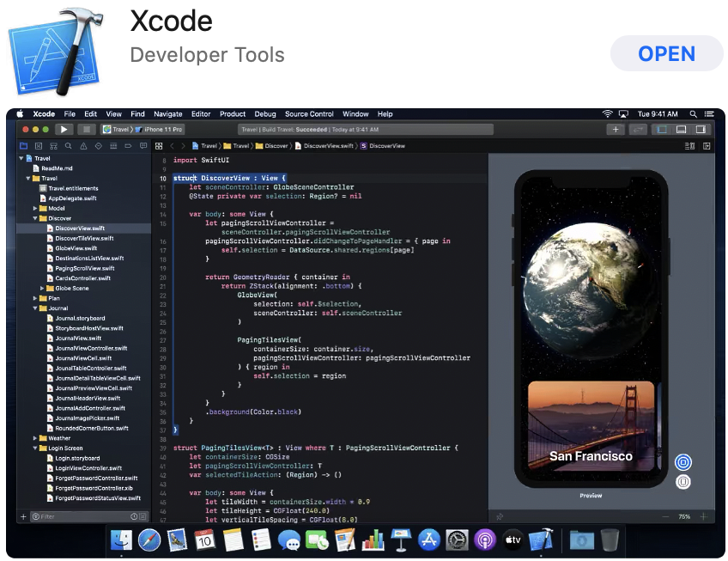
Task: Open the Navigate menu
Action: click(x=168, y=114)
